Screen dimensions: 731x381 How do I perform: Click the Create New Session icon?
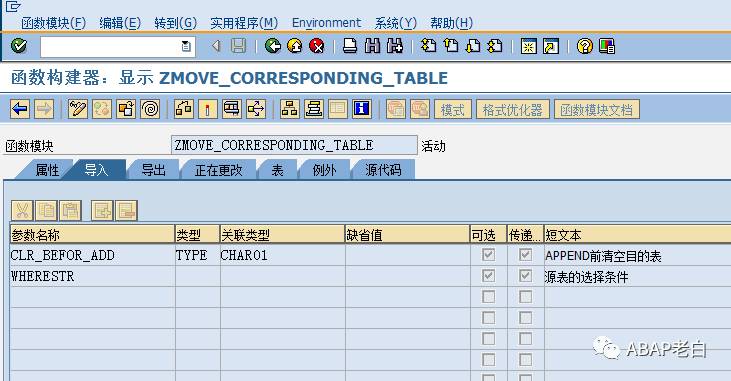point(529,46)
